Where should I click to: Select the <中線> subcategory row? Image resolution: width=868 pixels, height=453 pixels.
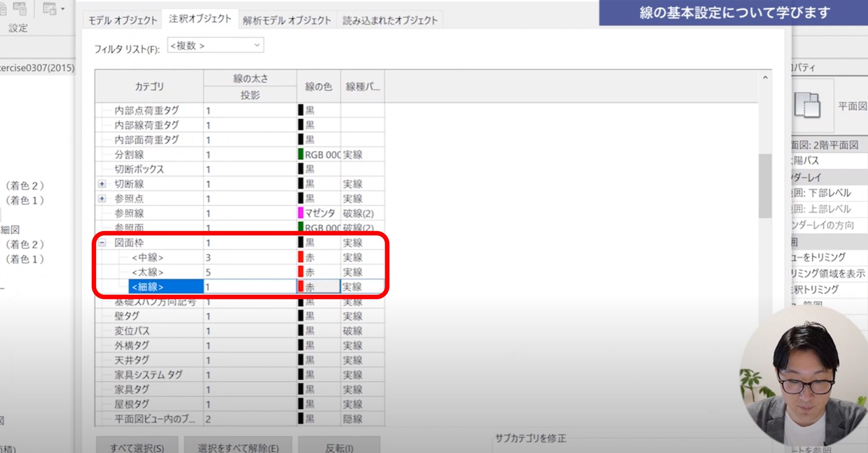coord(148,258)
